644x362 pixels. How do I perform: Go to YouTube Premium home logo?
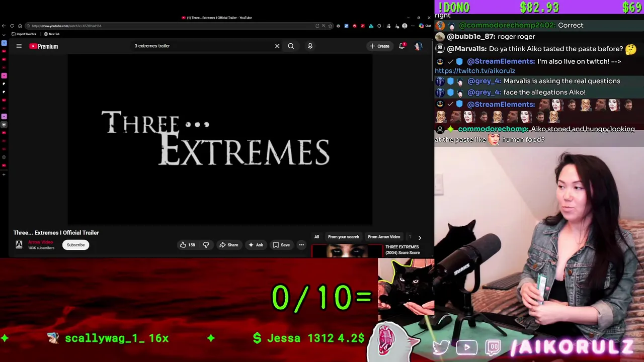point(44,46)
